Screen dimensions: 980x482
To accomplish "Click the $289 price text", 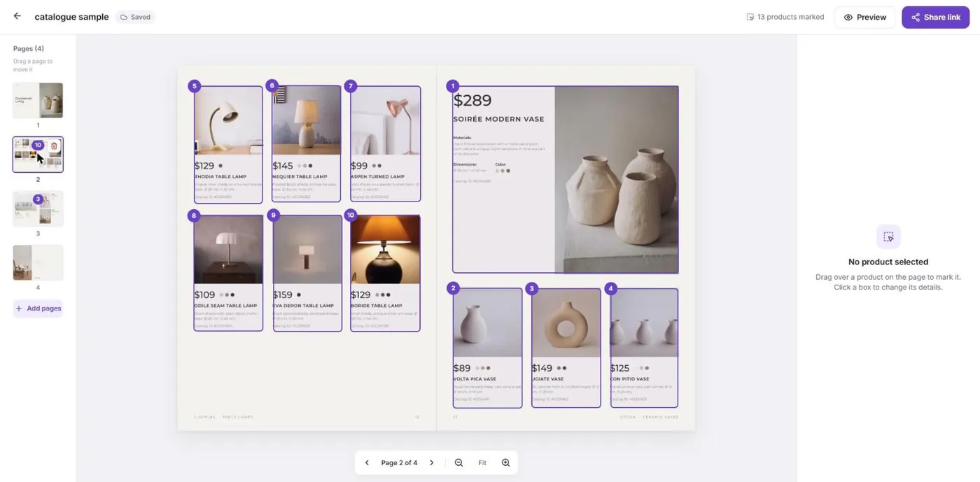I will 472,101.
